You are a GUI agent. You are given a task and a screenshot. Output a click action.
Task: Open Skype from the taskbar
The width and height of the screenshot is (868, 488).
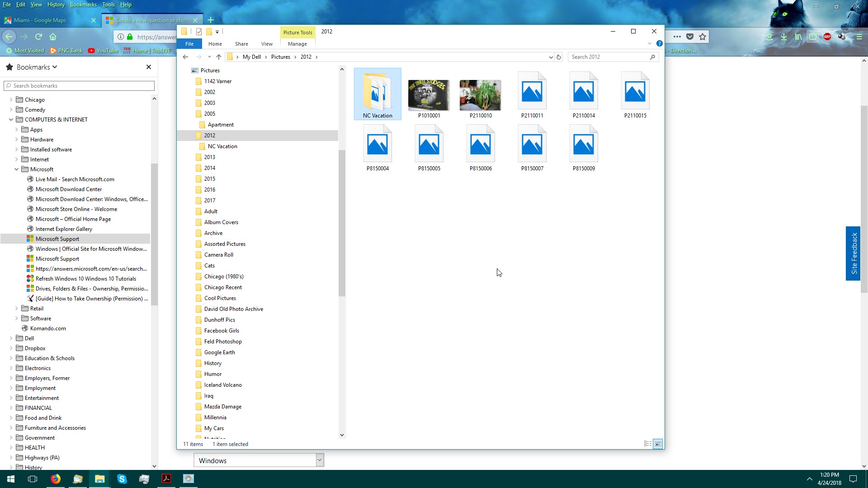coord(122,479)
